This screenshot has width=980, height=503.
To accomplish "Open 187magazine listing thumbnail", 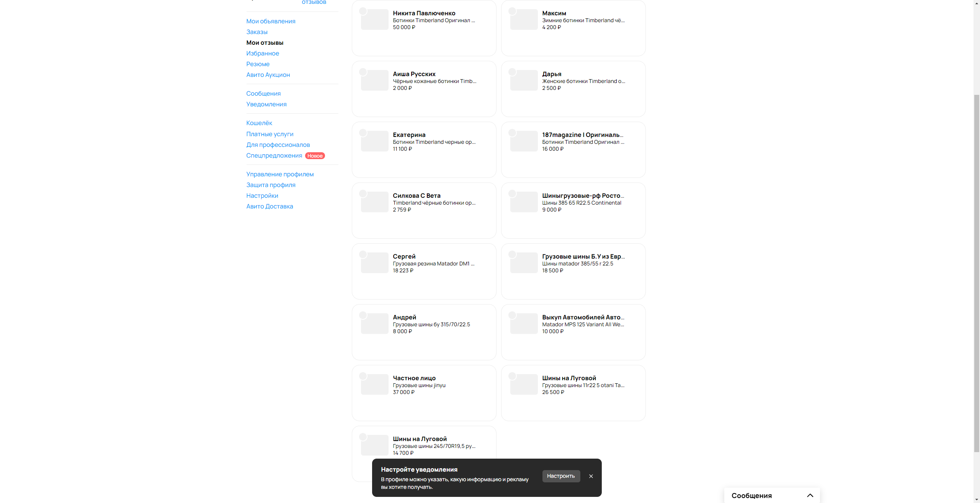I will pyautogui.click(x=524, y=142).
